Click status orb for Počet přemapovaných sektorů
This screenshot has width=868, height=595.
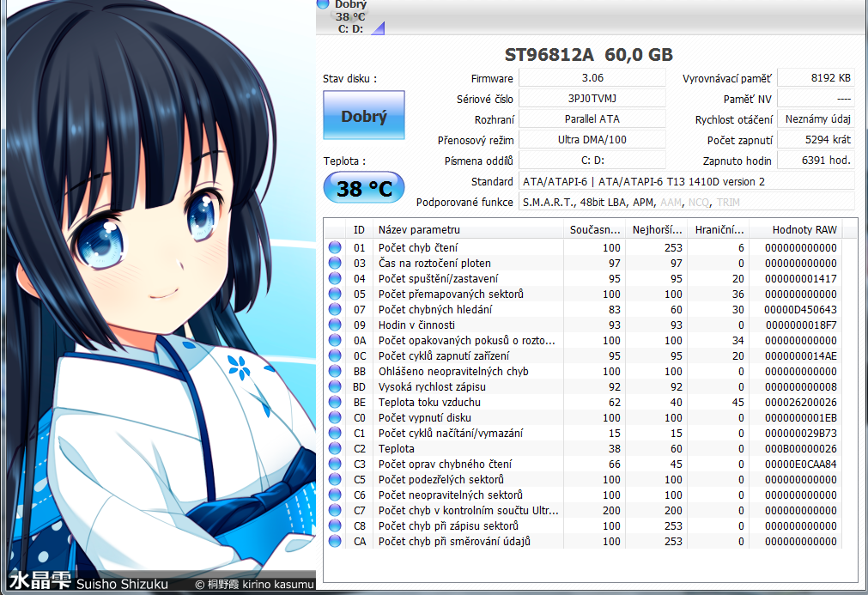tap(335, 294)
